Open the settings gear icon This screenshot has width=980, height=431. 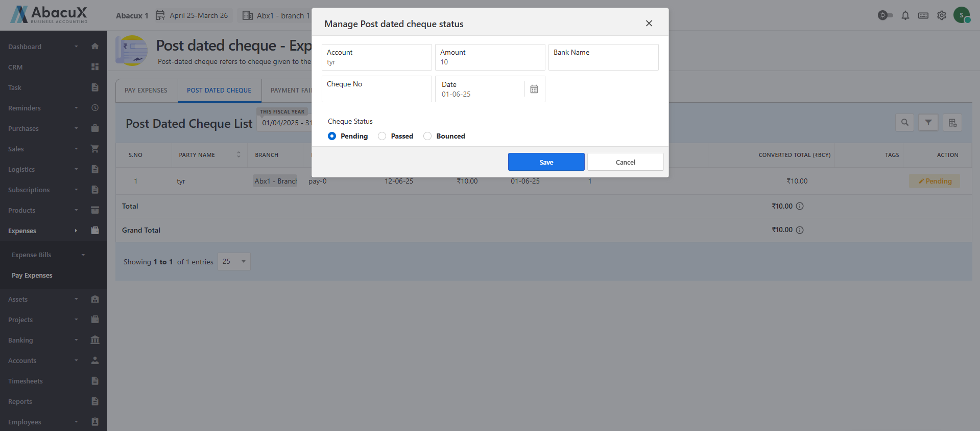coord(941,15)
